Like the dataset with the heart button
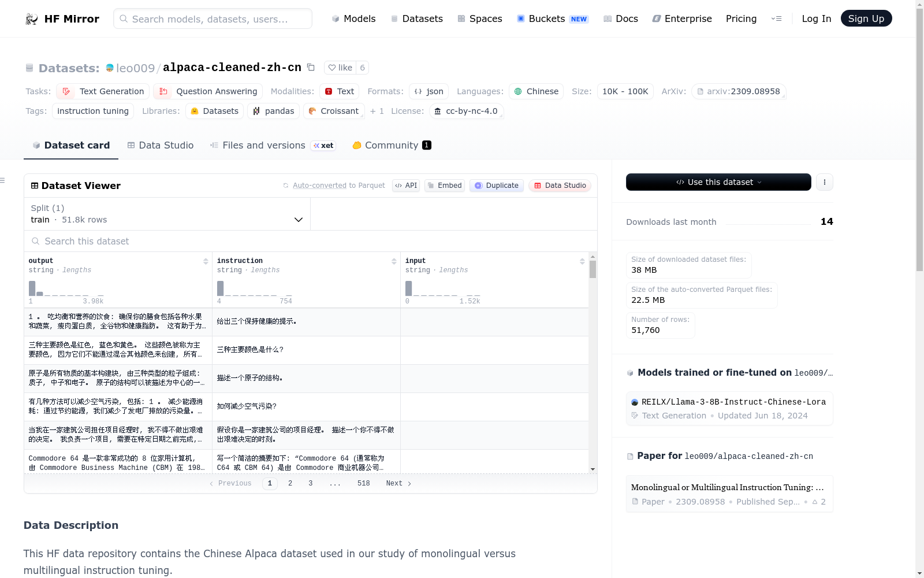924x578 pixels. (340, 68)
